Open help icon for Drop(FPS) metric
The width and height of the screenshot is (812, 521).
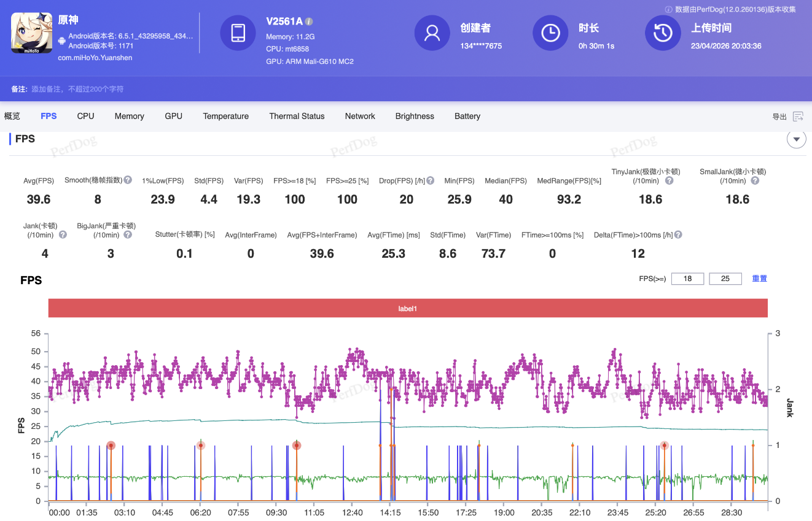(431, 180)
